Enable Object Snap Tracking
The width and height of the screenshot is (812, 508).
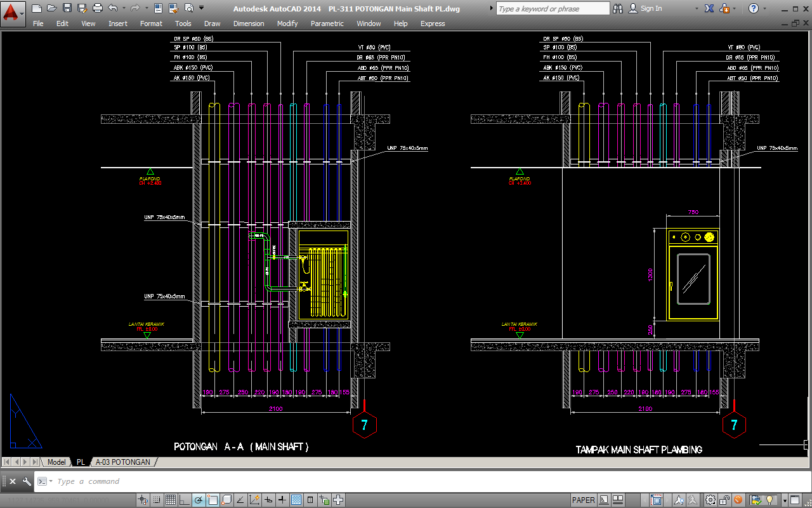240,500
